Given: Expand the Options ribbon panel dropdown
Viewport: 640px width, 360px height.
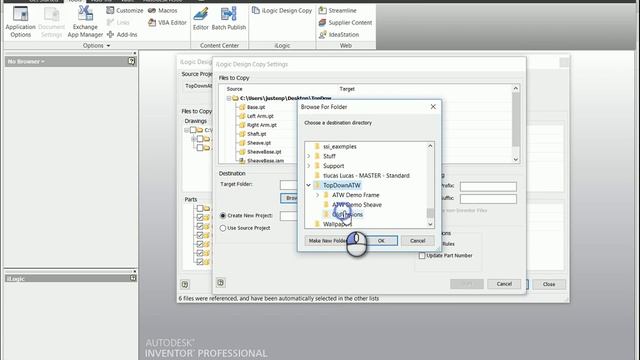Looking at the screenshot, I should [96, 46].
